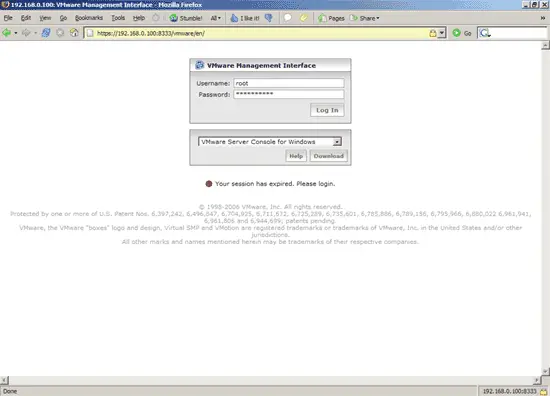550x396 pixels.
Task: Click the Download button
Action: (329, 156)
